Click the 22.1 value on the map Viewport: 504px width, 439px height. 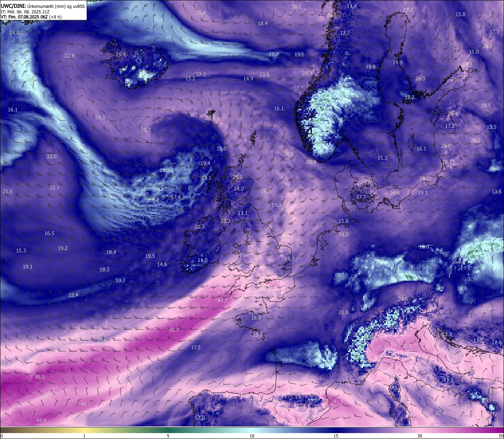tap(54, 188)
